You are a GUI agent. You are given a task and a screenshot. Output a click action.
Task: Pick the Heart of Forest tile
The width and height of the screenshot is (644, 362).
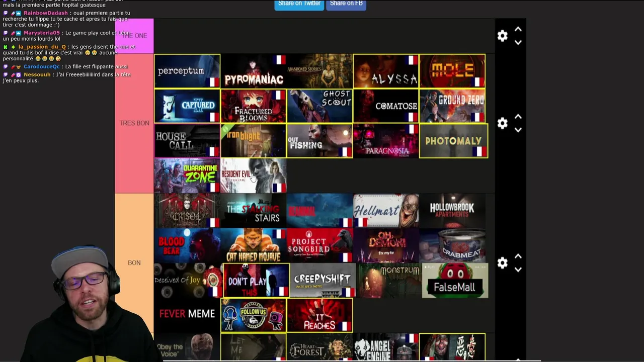tap(320, 347)
